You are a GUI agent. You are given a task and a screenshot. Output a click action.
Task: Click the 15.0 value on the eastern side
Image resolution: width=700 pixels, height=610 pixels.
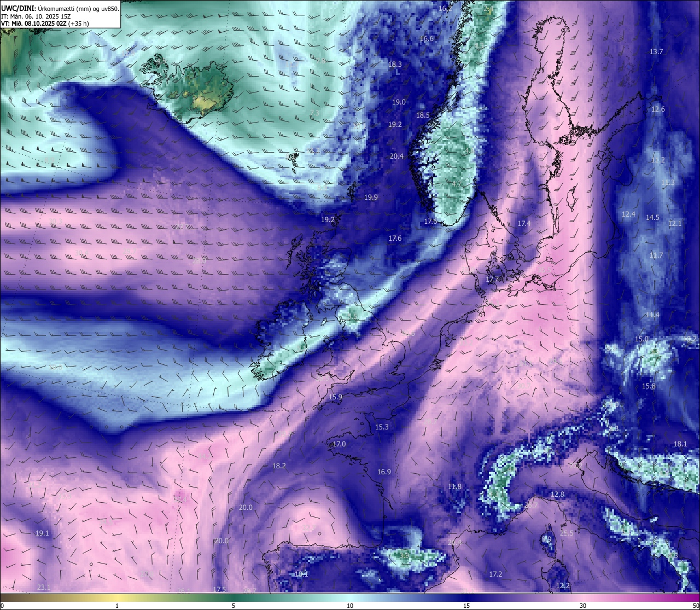click(x=641, y=339)
